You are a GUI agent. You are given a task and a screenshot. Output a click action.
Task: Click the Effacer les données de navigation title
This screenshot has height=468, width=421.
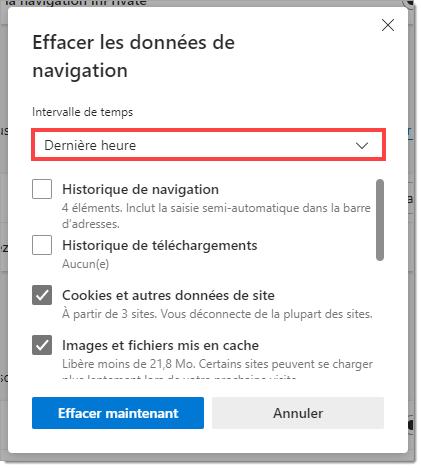pyautogui.click(x=133, y=56)
